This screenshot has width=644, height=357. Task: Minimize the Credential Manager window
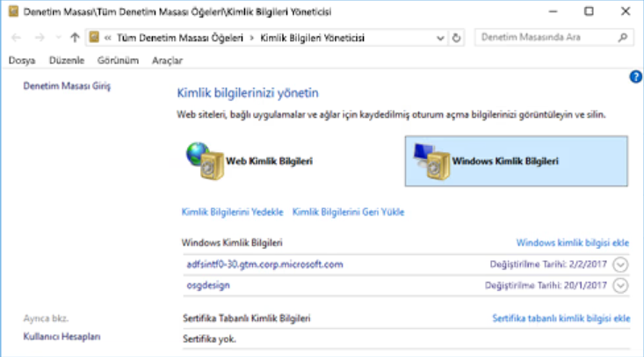554,11
